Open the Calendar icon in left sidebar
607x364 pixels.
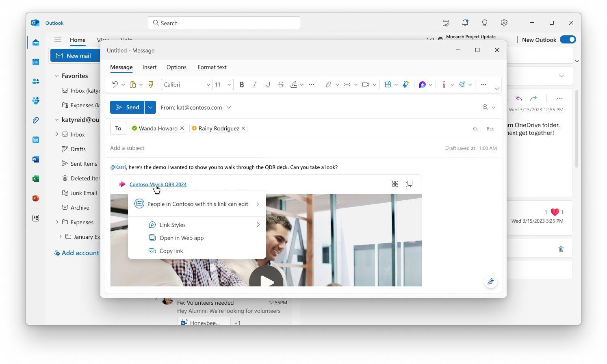click(x=36, y=62)
